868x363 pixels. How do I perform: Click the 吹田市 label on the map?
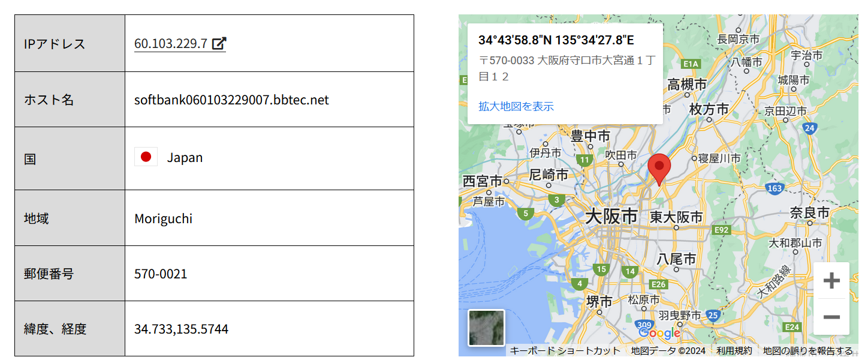620,155
